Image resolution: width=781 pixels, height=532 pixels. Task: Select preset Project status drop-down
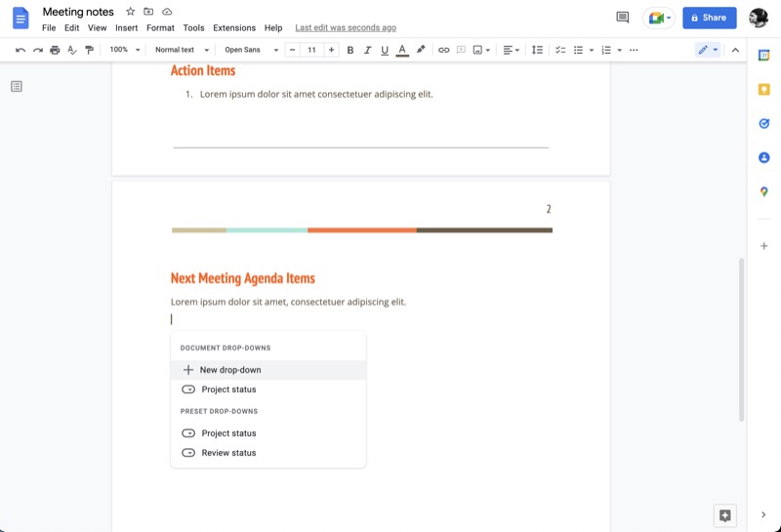click(x=268, y=432)
